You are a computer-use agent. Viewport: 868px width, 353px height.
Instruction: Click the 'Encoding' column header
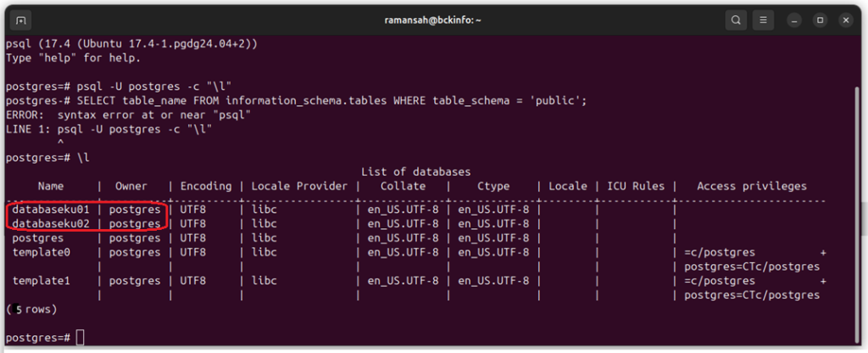[206, 186]
